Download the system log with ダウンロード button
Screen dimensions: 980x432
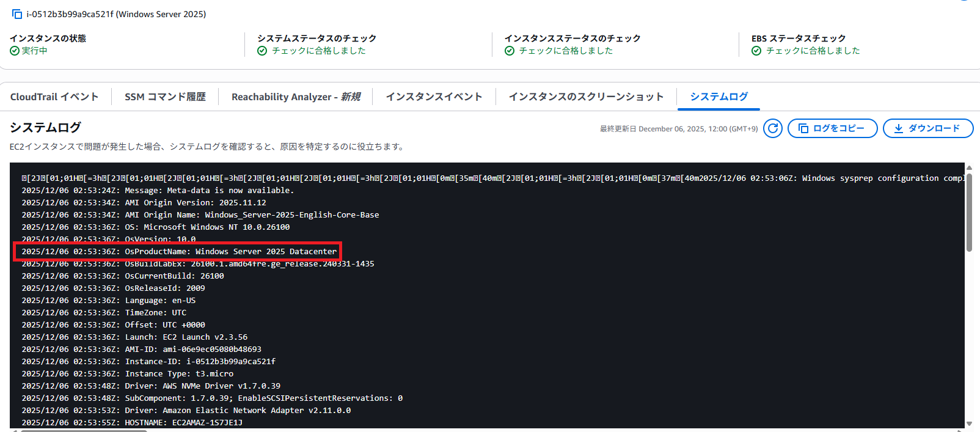click(x=928, y=128)
